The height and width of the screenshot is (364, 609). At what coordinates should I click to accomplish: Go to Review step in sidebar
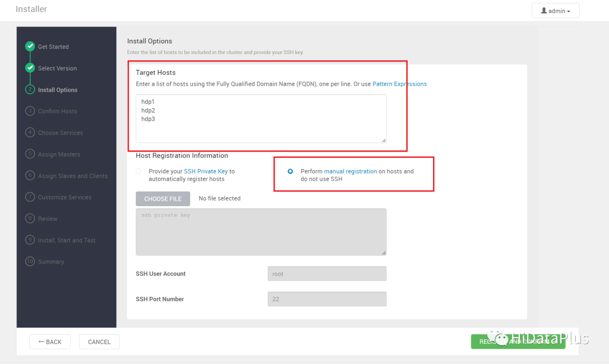click(x=47, y=219)
